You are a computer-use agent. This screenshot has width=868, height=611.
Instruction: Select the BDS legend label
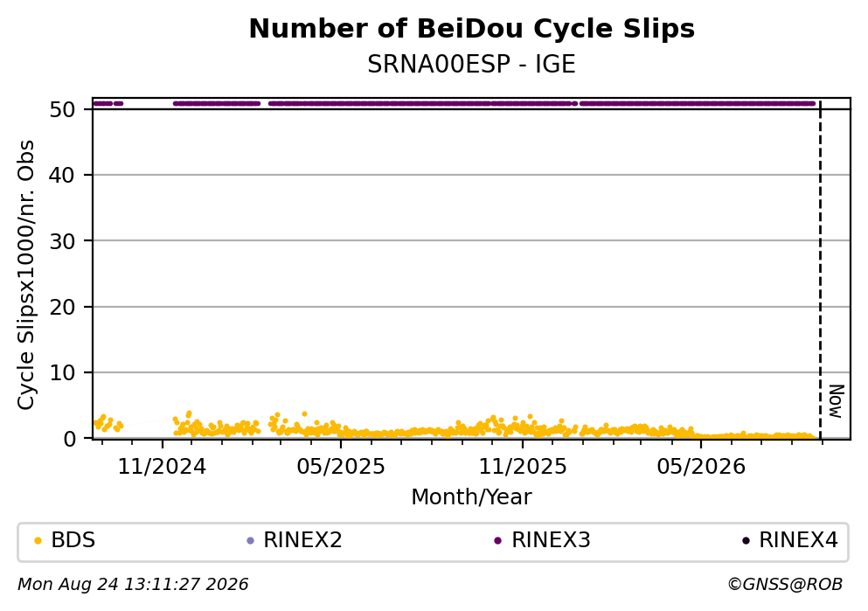73,540
